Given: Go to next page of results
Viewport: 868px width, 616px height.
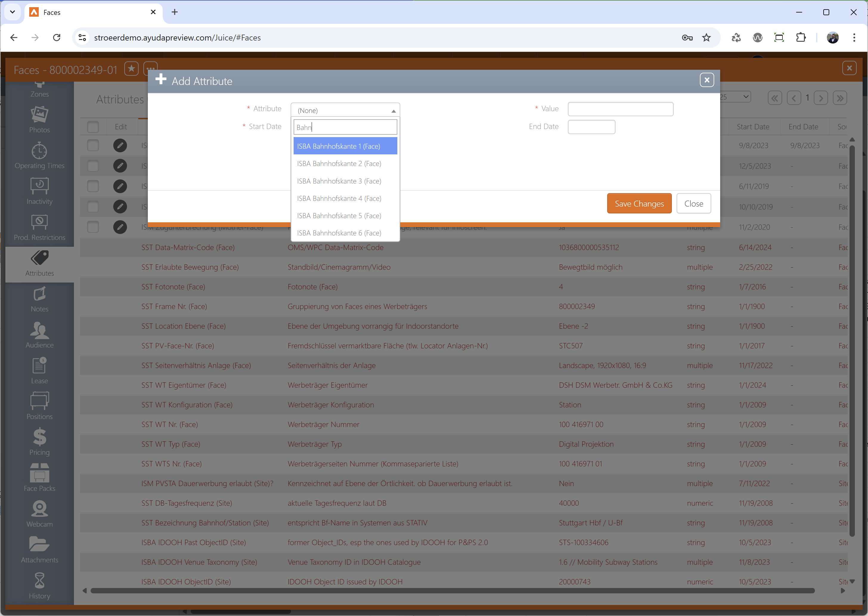Looking at the screenshot, I should (x=821, y=98).
